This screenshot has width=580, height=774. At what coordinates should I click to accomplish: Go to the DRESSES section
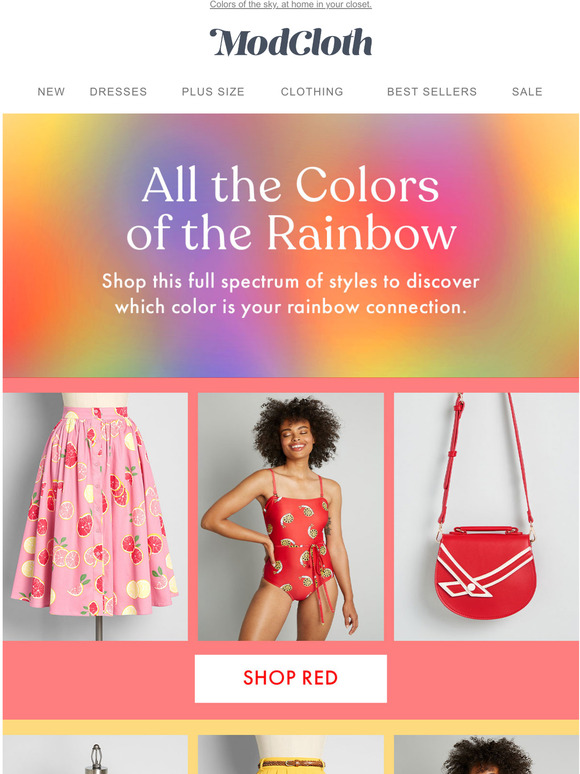coord(118,92)
